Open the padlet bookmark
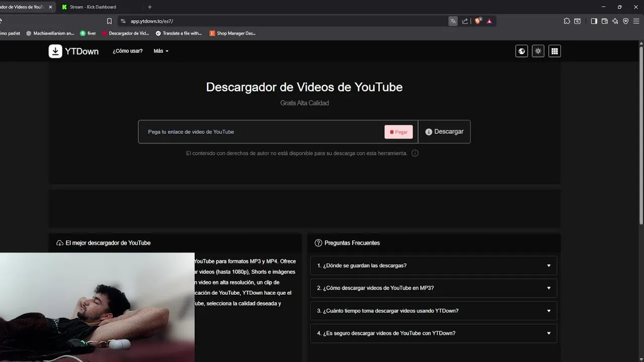The height and width of the screenshot is (362, 644). point(10,33)
